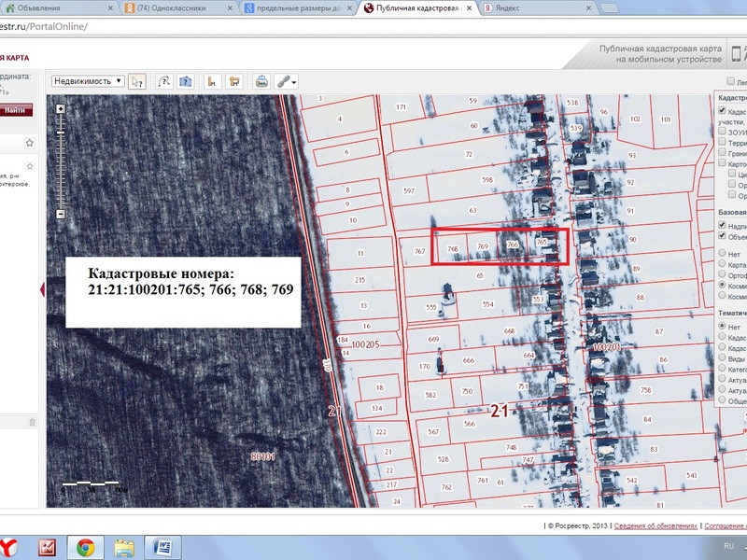Image resolution: width=747 pixels, height=560 pixels.
Task: Open the red presentation app on taskbar
Action: coord(48,548)
